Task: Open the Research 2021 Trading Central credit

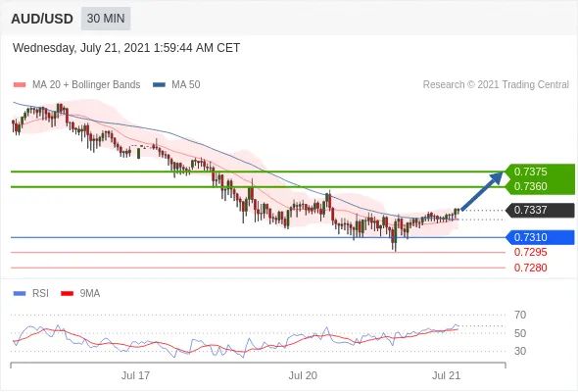Action: click(496, 85)
